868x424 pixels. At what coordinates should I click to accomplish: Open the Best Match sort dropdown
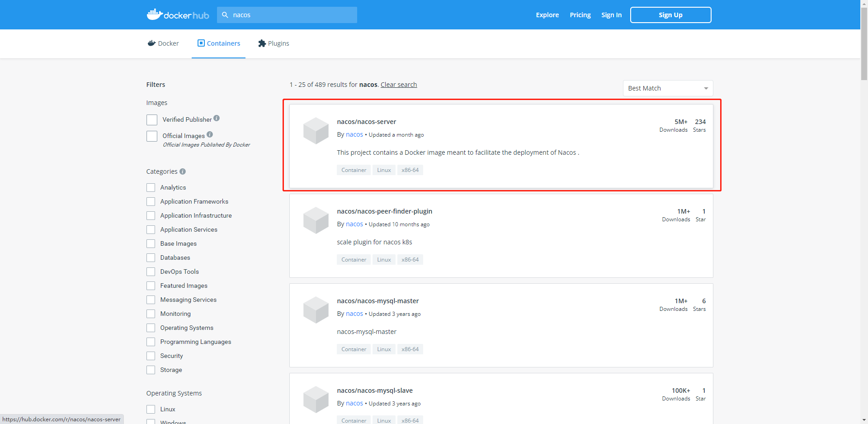point(668,88)
